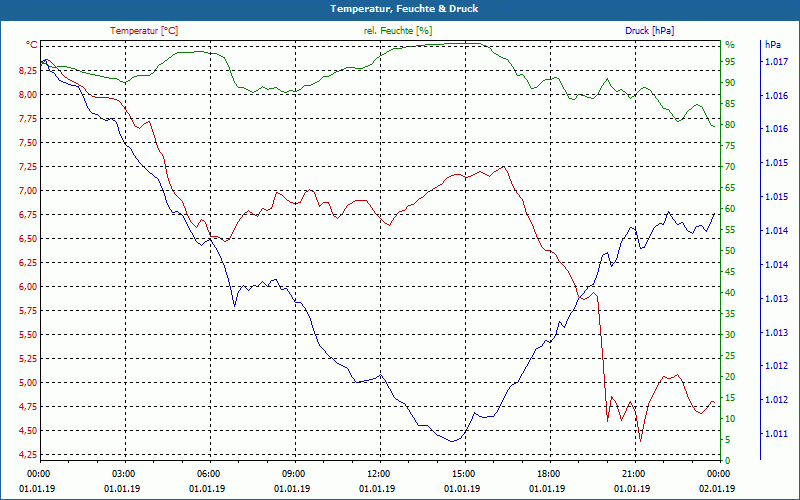The height and width of the screenshot is (500, 800).
Task: Click the green "%" axis unit label
Action: coord(730,45)
